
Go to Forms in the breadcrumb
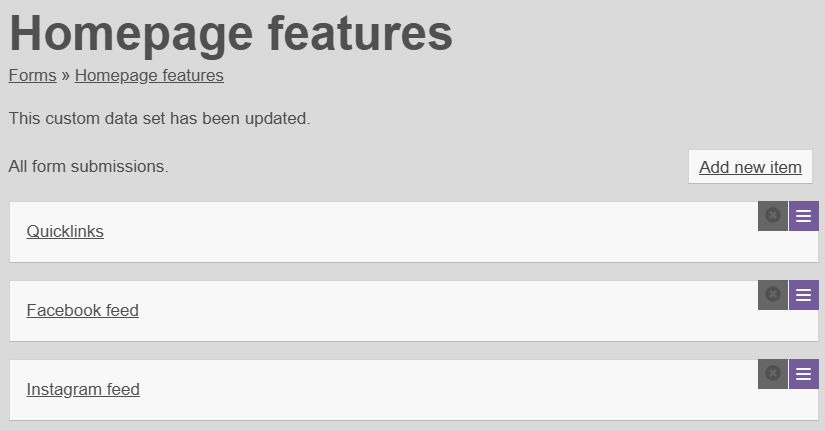coord(32,75)
